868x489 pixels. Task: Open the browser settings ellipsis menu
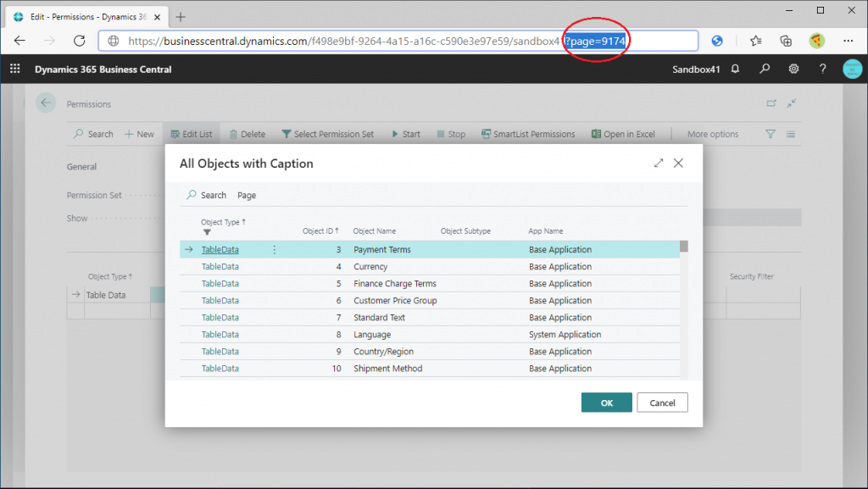[x=848, y=41]
